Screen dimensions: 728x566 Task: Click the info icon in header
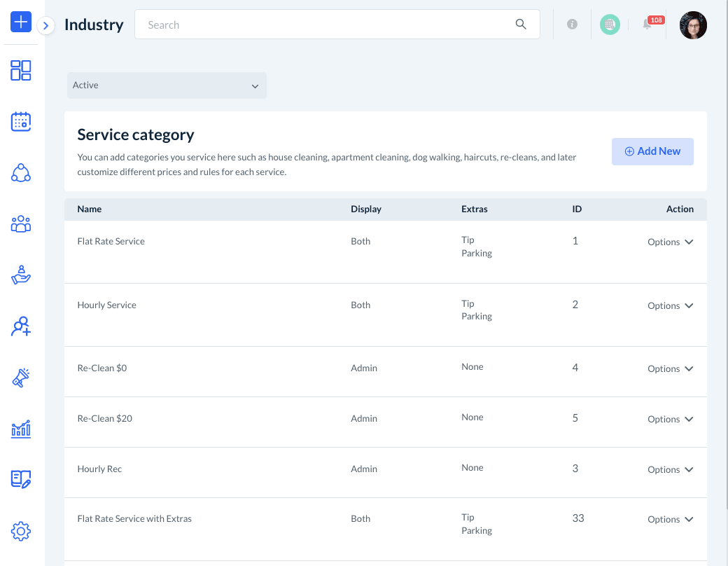(572, 25)
